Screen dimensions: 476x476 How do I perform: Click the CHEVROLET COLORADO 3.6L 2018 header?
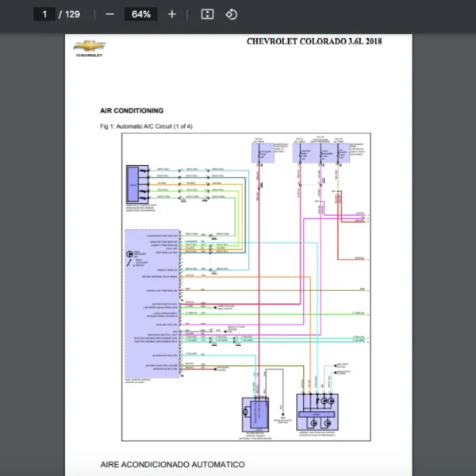313,41
